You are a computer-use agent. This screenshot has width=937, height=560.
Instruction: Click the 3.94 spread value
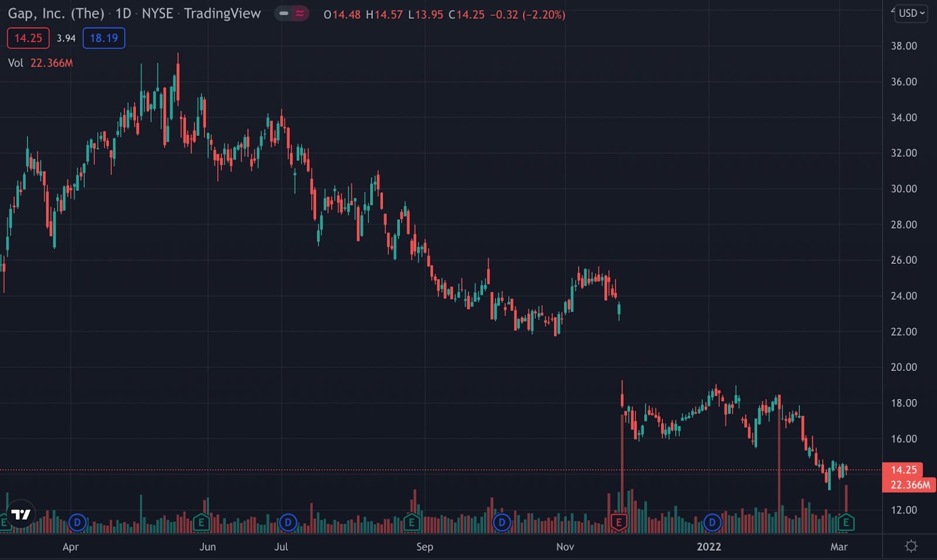66,38
